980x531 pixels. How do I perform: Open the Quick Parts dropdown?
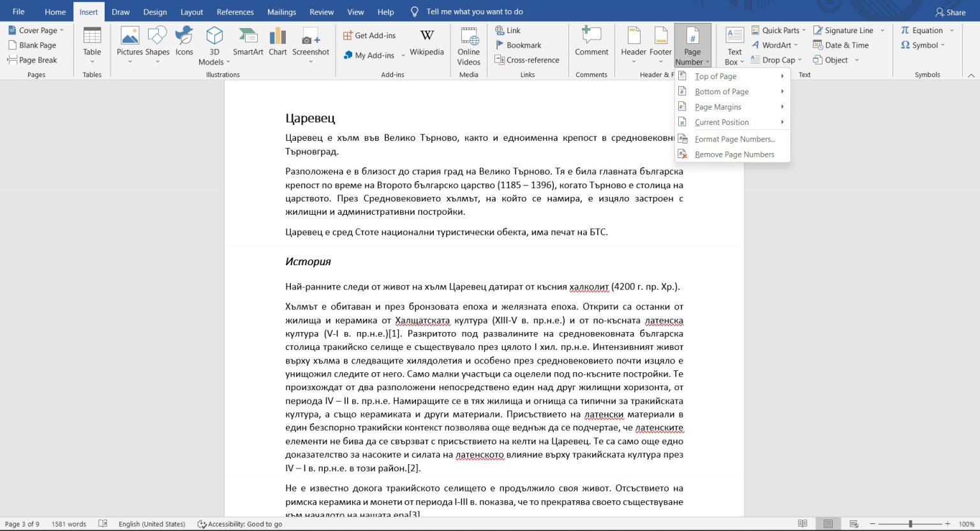point(780,30)
